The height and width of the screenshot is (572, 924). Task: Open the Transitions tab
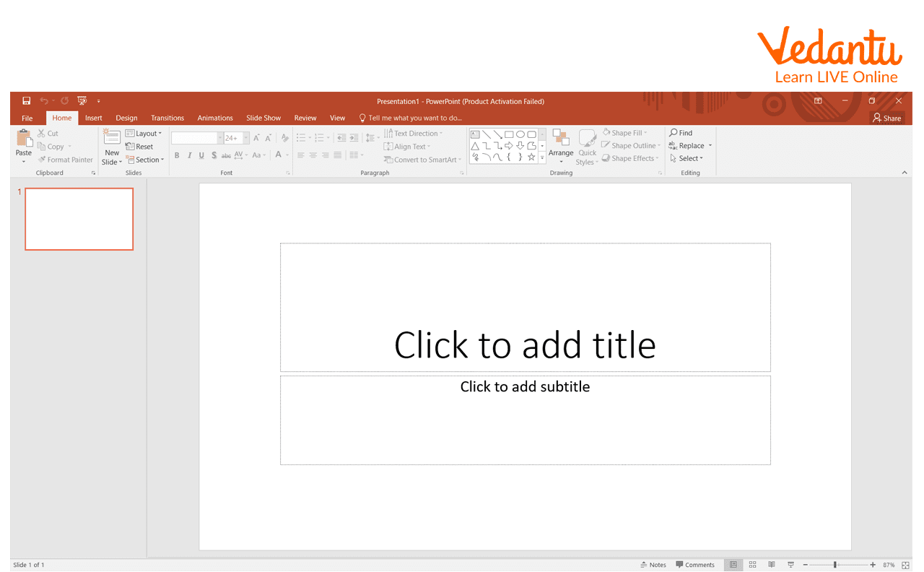pos(167,118)
